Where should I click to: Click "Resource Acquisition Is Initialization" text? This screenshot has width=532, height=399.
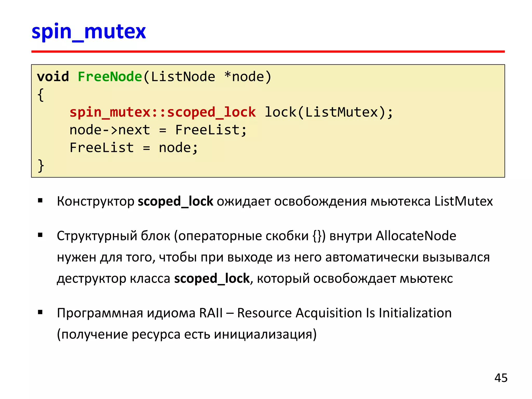click(x=344, y=313)
